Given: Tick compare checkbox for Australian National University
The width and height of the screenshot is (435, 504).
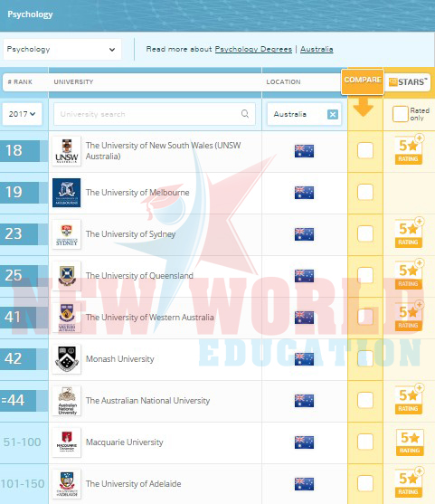Looking at the screenshot, I should (x=365, y=400).
